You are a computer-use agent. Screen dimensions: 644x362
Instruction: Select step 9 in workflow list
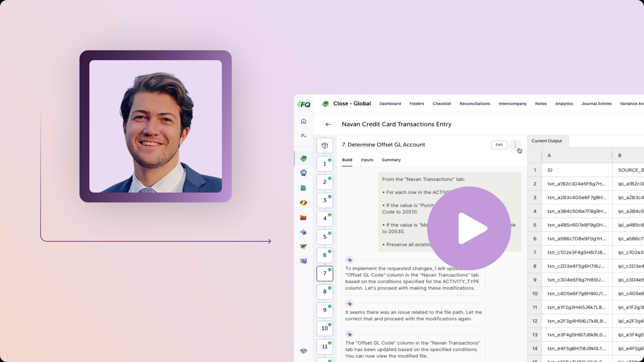click(325, 310)
